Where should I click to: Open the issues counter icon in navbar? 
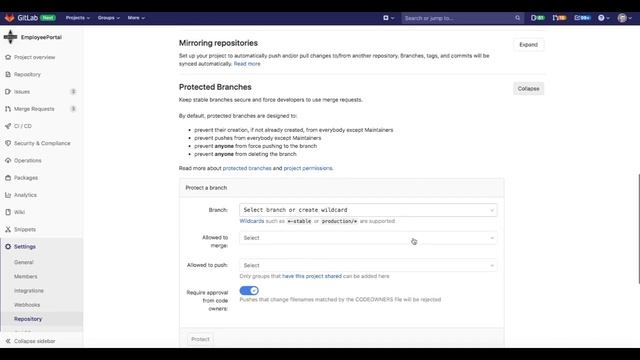(538, 18)
